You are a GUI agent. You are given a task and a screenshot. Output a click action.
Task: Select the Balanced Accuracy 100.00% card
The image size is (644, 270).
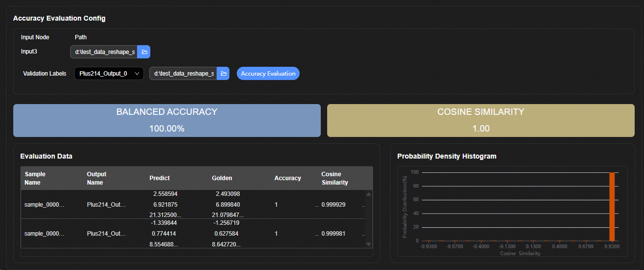[x=167, y=120]
